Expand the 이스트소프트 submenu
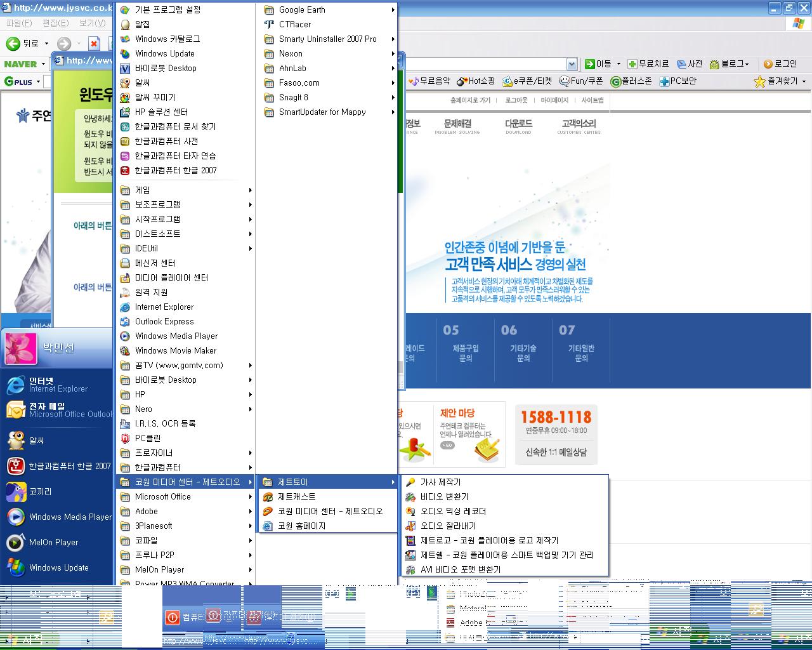This screenshot has width=812, height=650. pos(185,234)
